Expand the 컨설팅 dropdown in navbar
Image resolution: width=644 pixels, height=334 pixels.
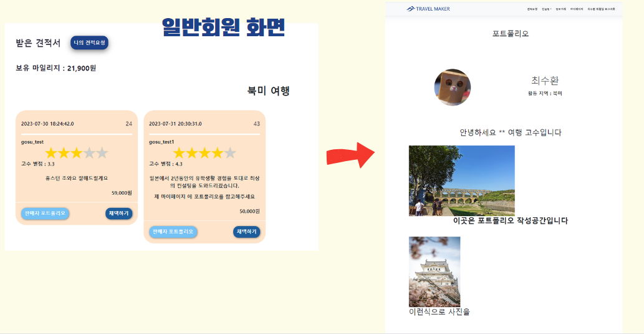tap(547, 9)
